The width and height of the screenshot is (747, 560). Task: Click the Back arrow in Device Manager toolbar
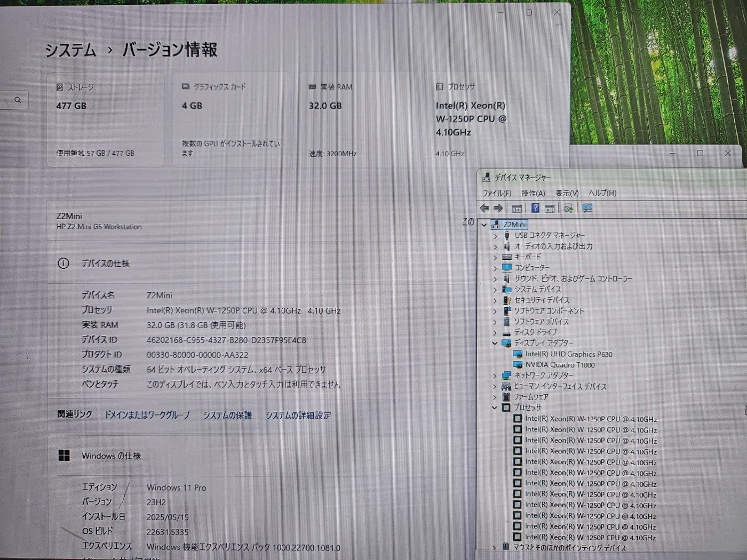point(484,208)
